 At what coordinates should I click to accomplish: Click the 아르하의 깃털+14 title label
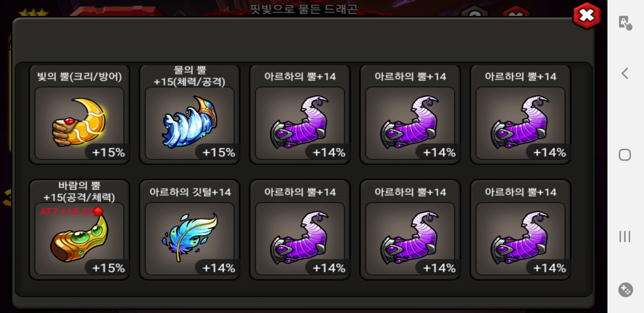click(190, 192)
